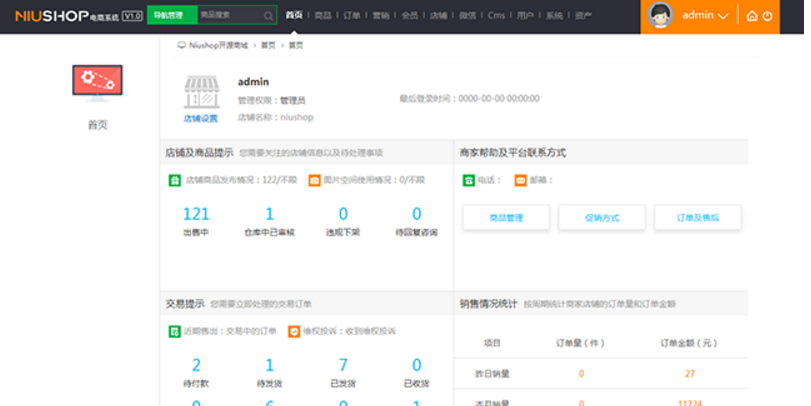Viewport: 811px width, 406px height.
Task: Click the 销售情况统计 section title
Action: tap(488, 304)
